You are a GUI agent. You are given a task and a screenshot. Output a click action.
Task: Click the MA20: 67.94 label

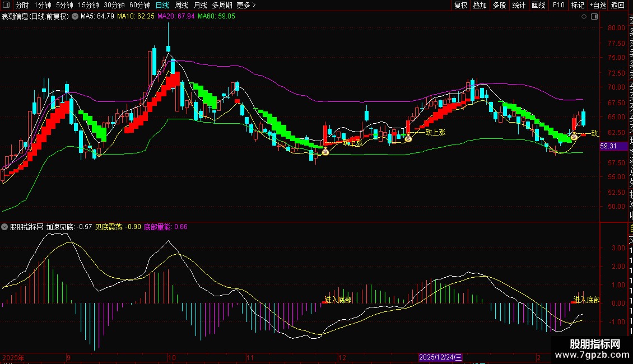point(176,17)
